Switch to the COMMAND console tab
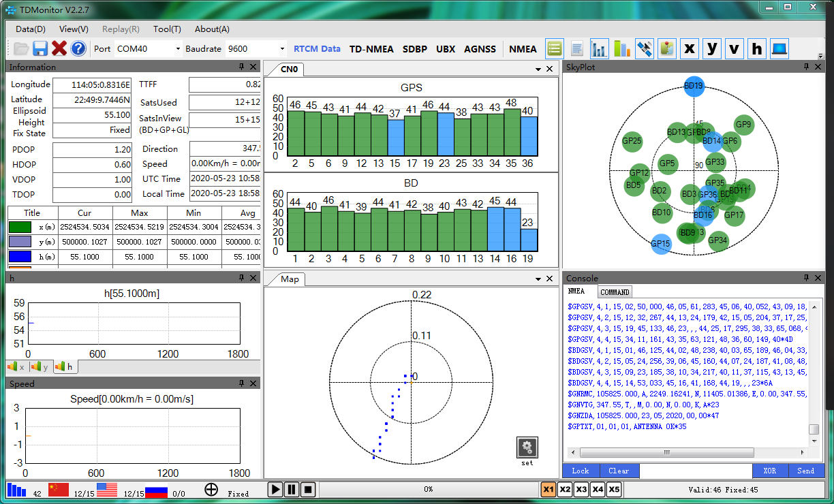This screenshot has width=834, height=504. tap(615, 292)
